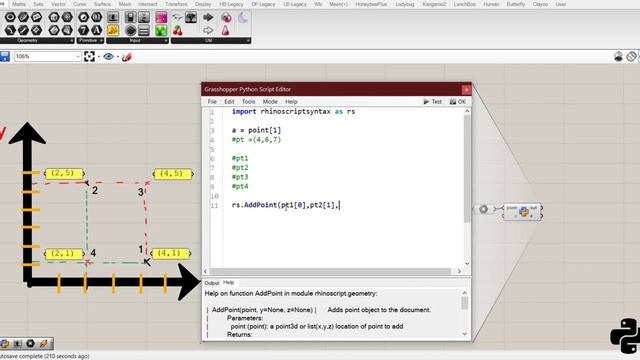
Task: Click the blue floppy disk save icon
Action: (4, 56)
